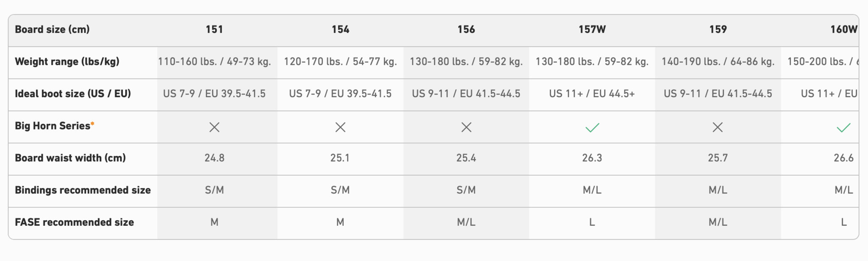This screenshot has height=261, width=868.
Task: Click the green checkmark under 160W
Action: point(843,127)
